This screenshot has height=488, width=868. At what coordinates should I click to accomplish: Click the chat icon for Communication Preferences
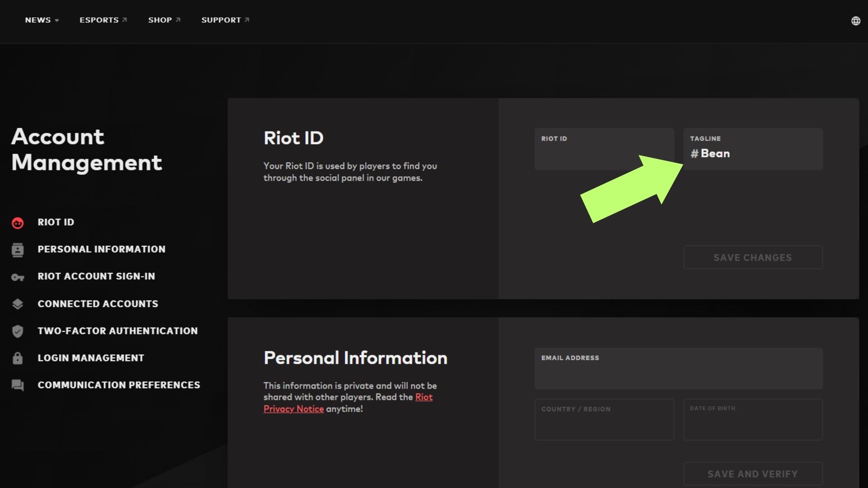coord(18,385)
